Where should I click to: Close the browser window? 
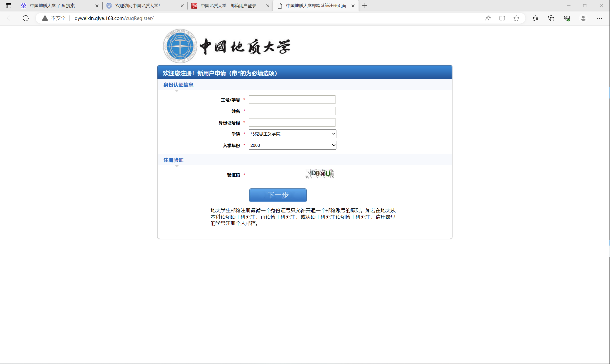[x=601, y=6]
